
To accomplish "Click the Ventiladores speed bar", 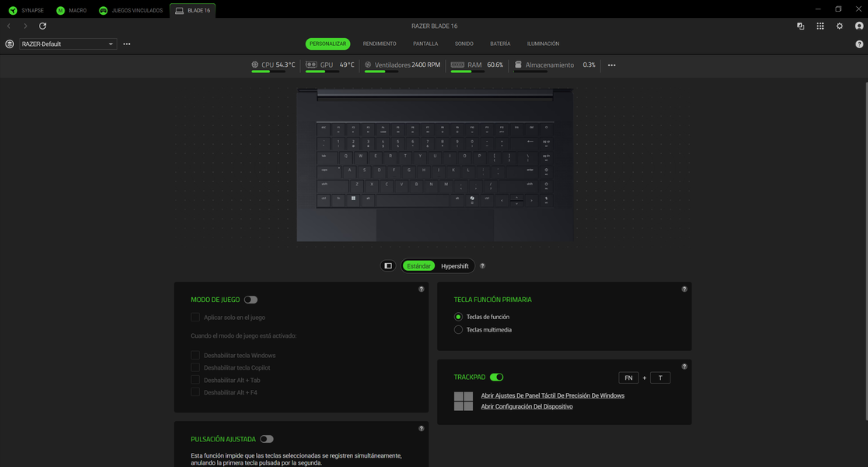I will [381, 72].
